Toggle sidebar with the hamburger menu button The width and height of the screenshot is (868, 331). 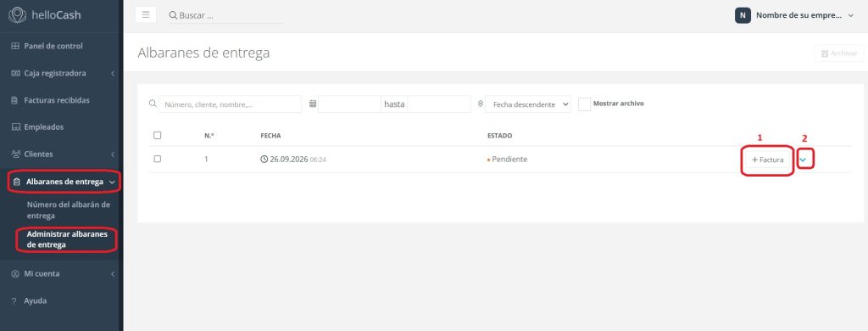coord(146,15)
